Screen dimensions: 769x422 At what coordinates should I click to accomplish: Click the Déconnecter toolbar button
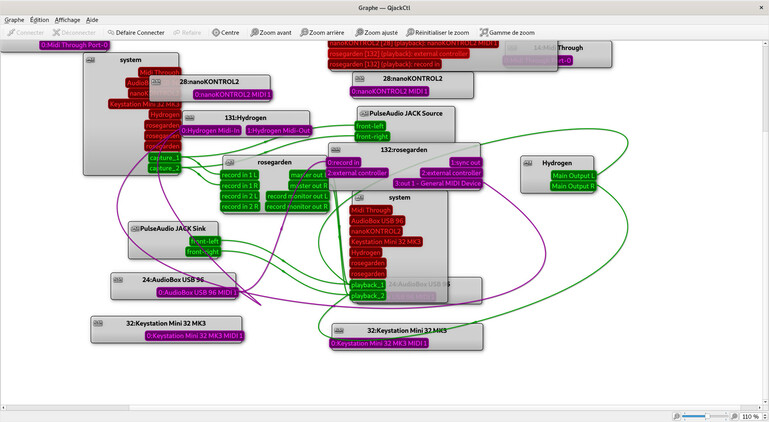click(x=75, y=32)
